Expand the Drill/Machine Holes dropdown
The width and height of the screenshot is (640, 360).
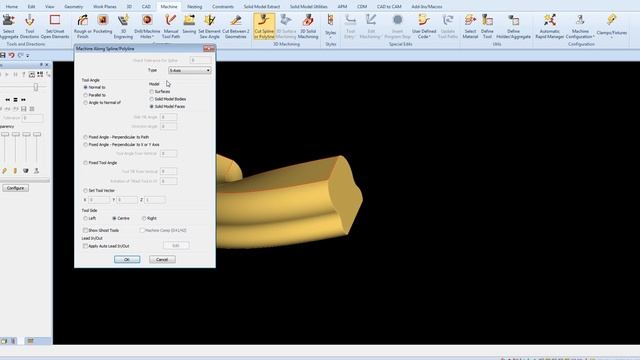click(x=147, y=34)
